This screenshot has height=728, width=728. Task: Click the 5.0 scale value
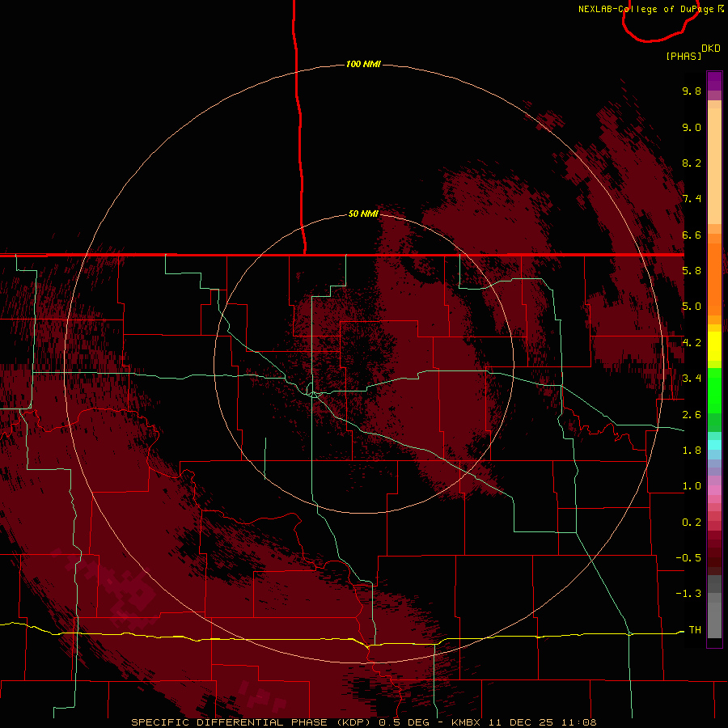pos(692,307)
